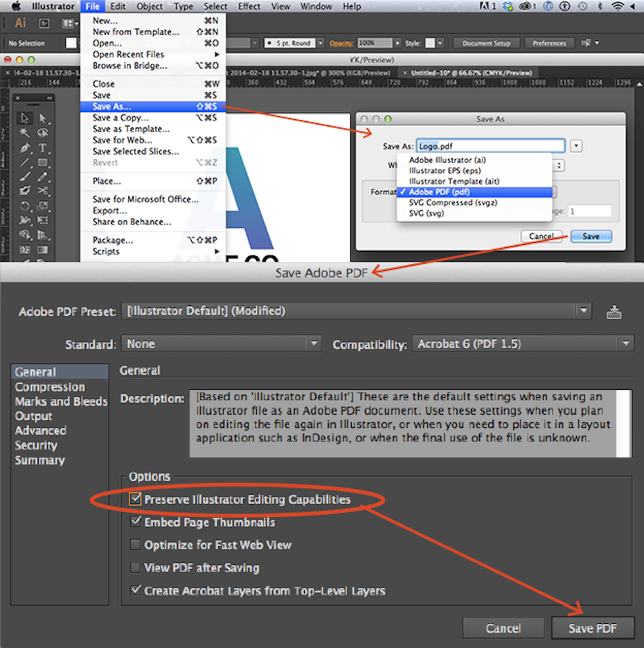Viewport: 644px width, 648px height.
Task: Click the Save PDF button
Action: click(x=592, y=628)
